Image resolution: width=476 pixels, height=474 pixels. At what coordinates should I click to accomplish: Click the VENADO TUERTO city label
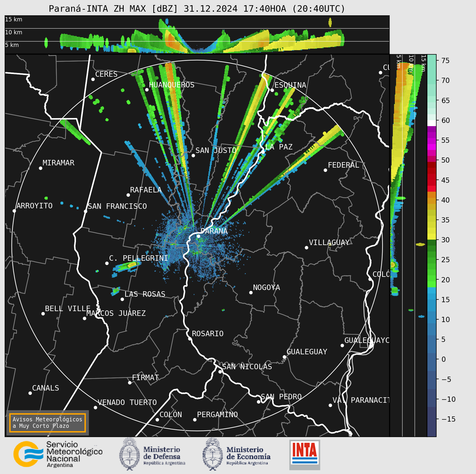(x=127, y=402)
